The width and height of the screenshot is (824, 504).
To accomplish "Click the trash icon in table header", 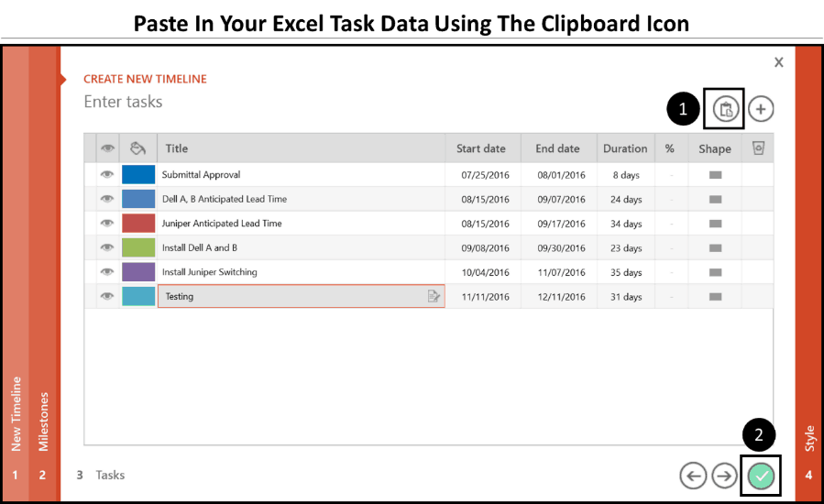I will [758, 148].
